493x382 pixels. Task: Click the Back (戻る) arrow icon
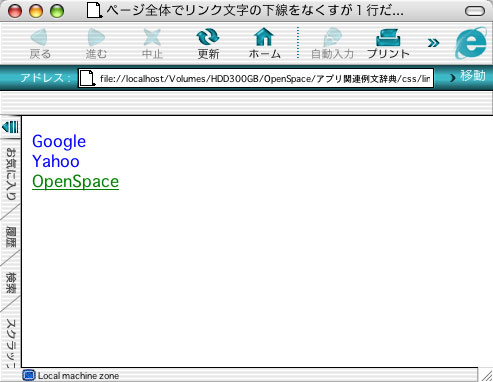point(39,37)
